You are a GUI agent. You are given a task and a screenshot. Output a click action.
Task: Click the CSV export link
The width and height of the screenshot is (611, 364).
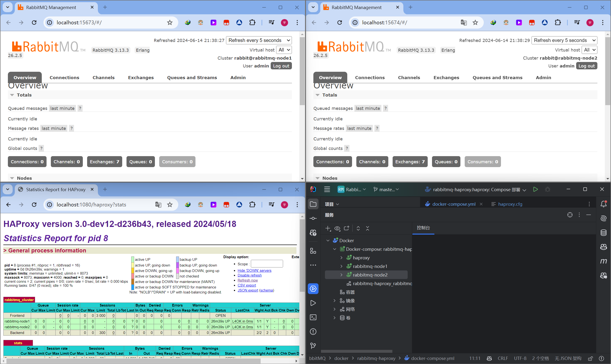pos(247,285)
